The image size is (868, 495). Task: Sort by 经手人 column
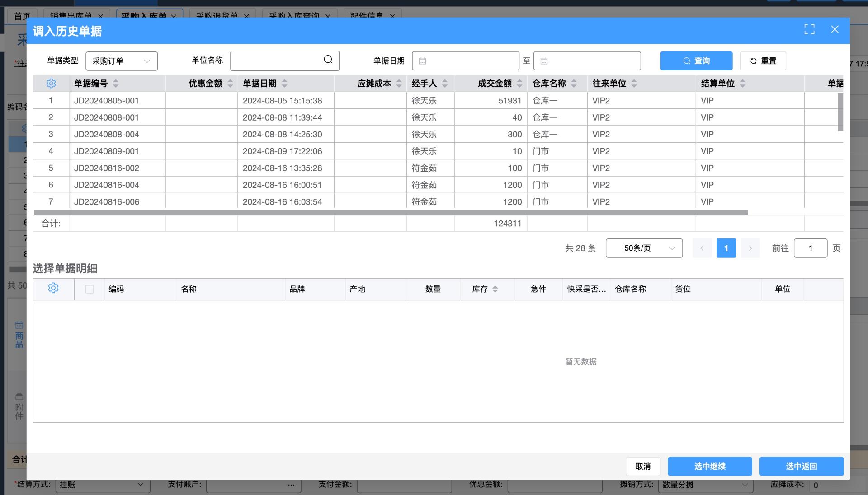(x=445, y=84)
